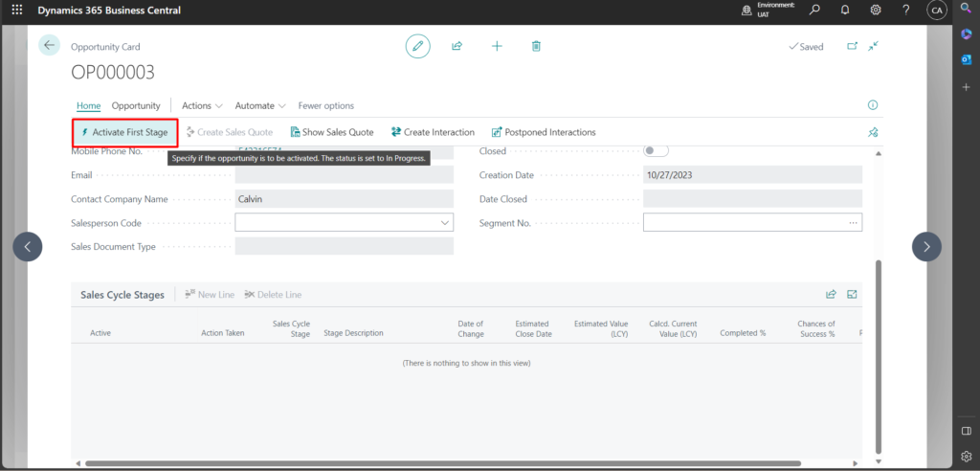Click the environment UAT icon

(746, 10)
